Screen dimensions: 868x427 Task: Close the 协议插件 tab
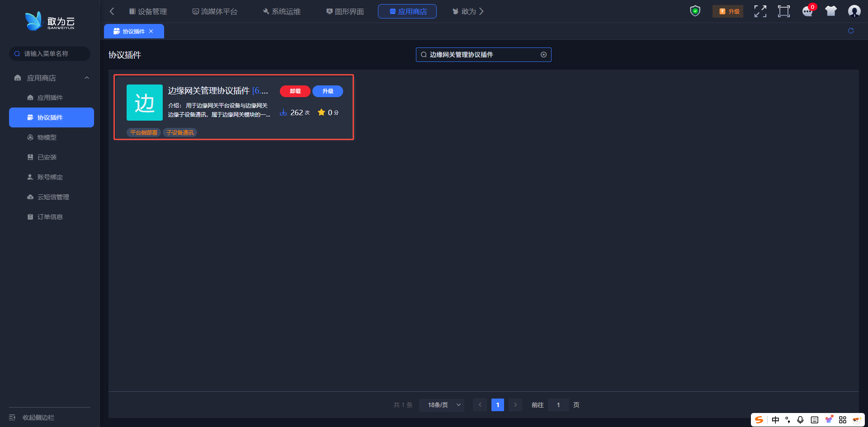point(151,31)
